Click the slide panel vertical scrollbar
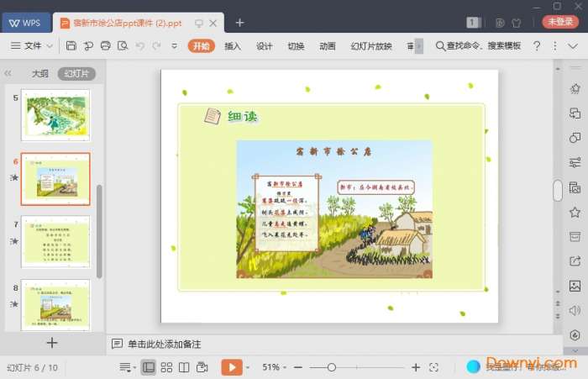 tap(99, 231)
